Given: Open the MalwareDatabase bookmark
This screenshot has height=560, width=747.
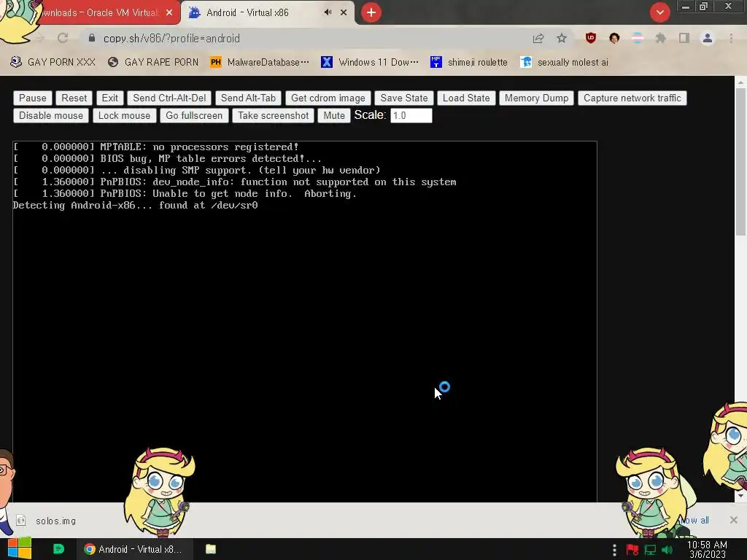Looking at the screenshot, I should coord(260,63).
